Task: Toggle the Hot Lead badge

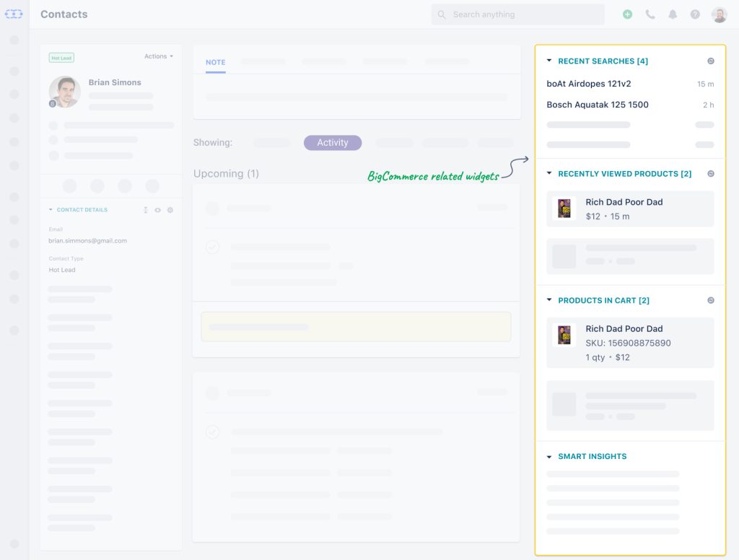Action: tap(61, 57)
